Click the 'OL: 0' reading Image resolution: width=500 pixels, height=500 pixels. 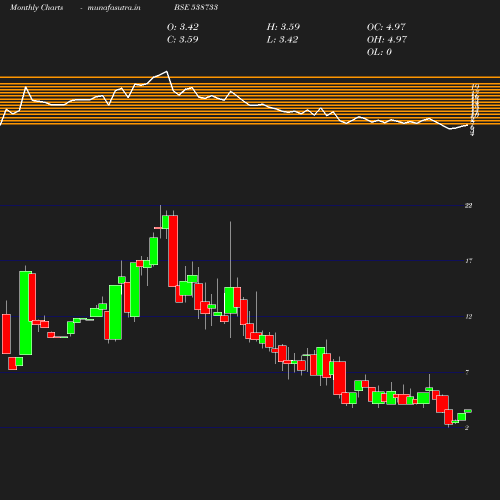[x=379, y=52]
